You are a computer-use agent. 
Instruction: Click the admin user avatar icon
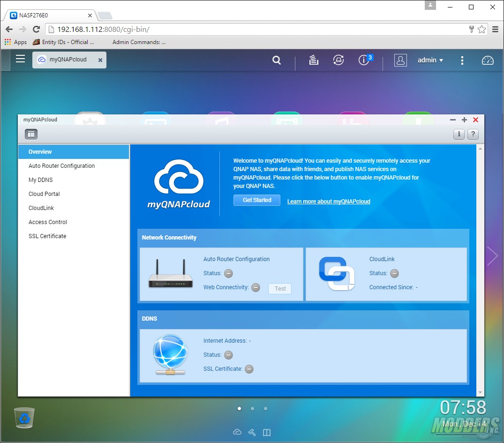point(400,60)
